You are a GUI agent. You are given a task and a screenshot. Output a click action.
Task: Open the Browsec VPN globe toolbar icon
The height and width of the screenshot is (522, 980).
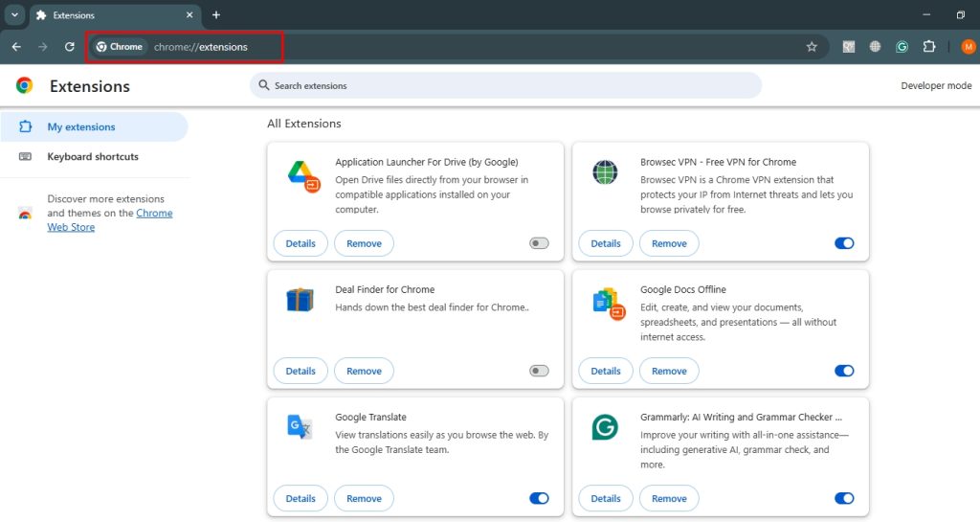pyautogui.click(x=875, y=47)
